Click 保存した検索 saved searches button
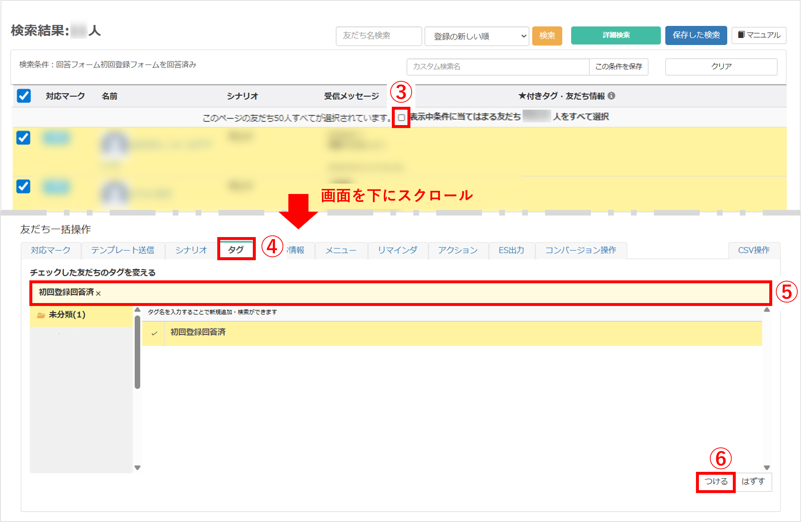 [696, 35]
